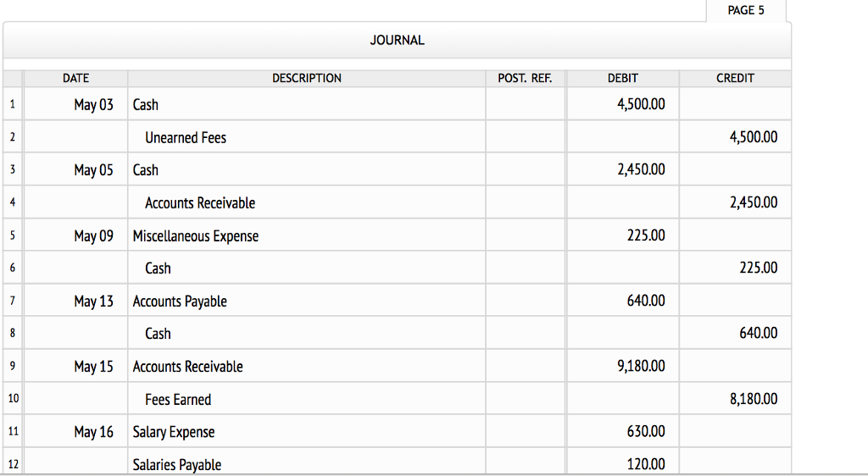868x476 pixels.
Task: Click the empty credit cell for Salary Expense
Action: pyautogui.click(x=735, y=431)
